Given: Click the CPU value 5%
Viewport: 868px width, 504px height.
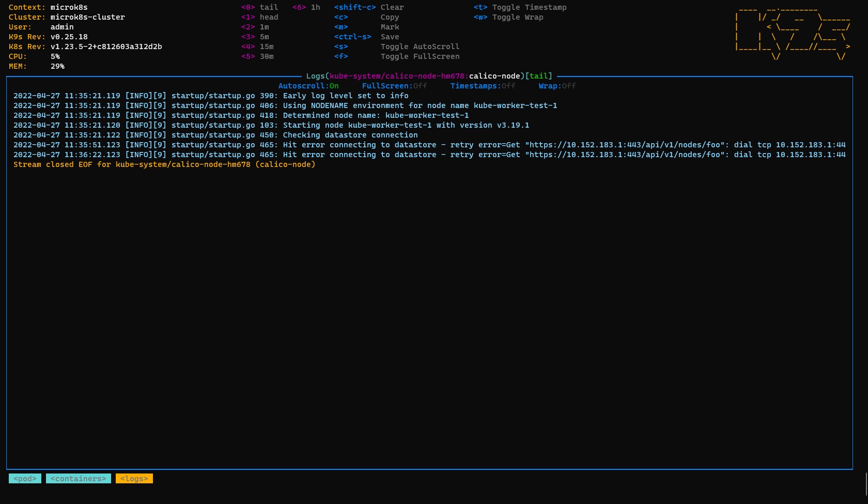Looking at the screenshot, I should [x=55, y=56].
